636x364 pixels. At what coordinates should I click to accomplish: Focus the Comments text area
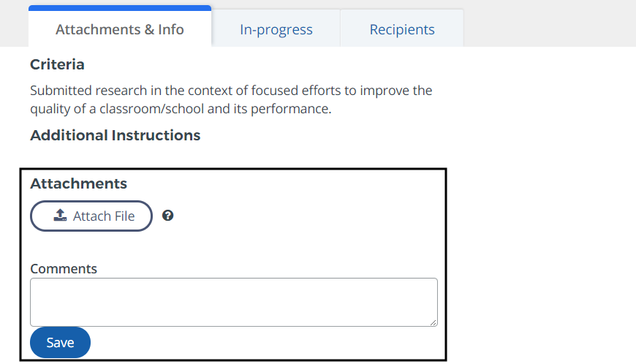pos(233,301)
